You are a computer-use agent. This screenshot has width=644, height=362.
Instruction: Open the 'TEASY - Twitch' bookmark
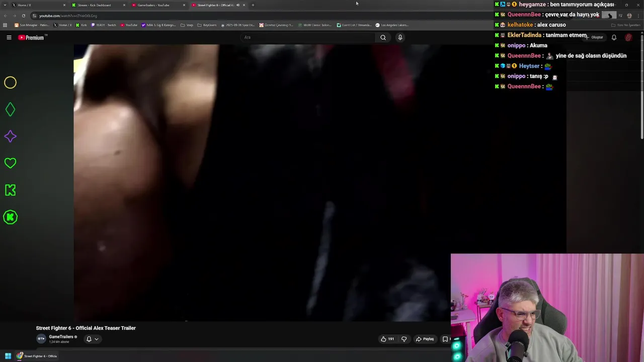[x=104, y=25]
